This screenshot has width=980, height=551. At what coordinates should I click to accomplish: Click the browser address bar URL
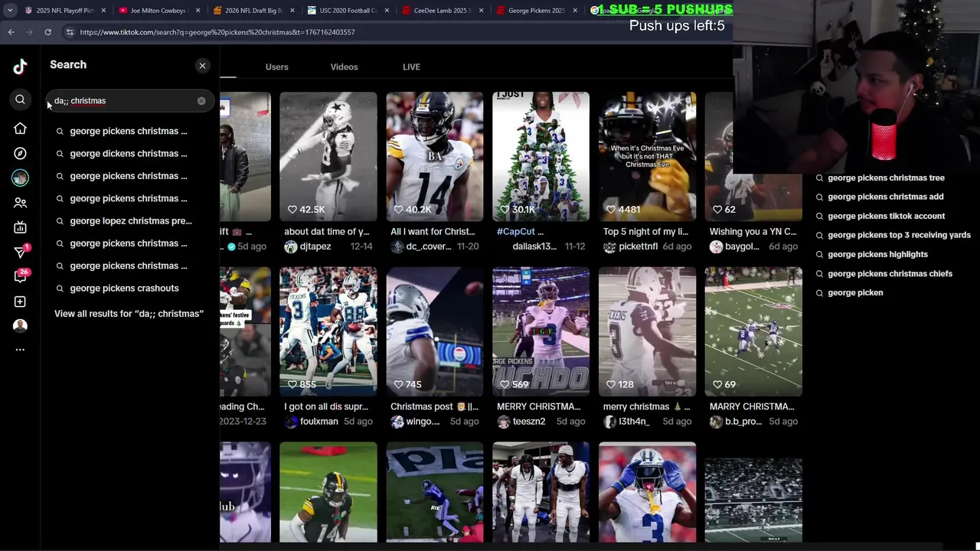(217, 32)
